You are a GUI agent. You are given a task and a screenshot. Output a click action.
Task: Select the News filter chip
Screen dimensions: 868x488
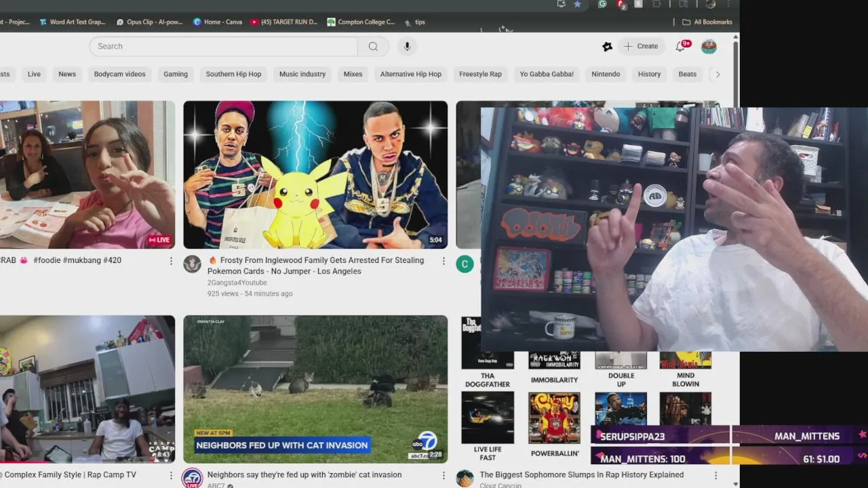[67, 75]
